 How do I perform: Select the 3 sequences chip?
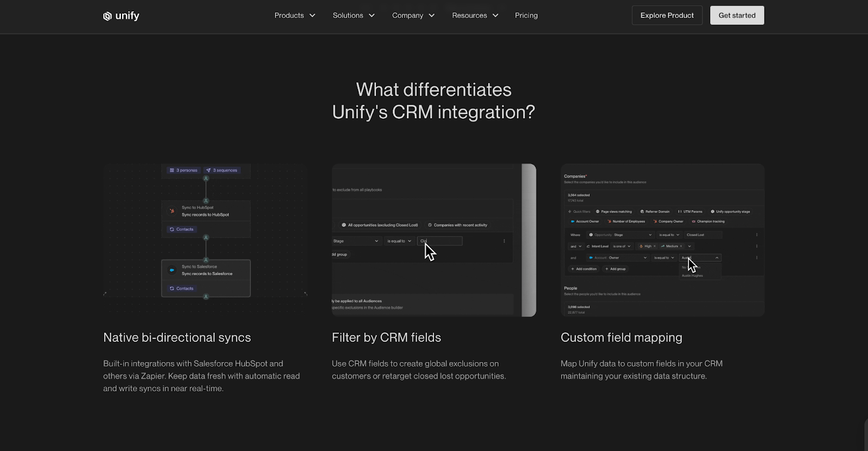click(x=221, y=170)
